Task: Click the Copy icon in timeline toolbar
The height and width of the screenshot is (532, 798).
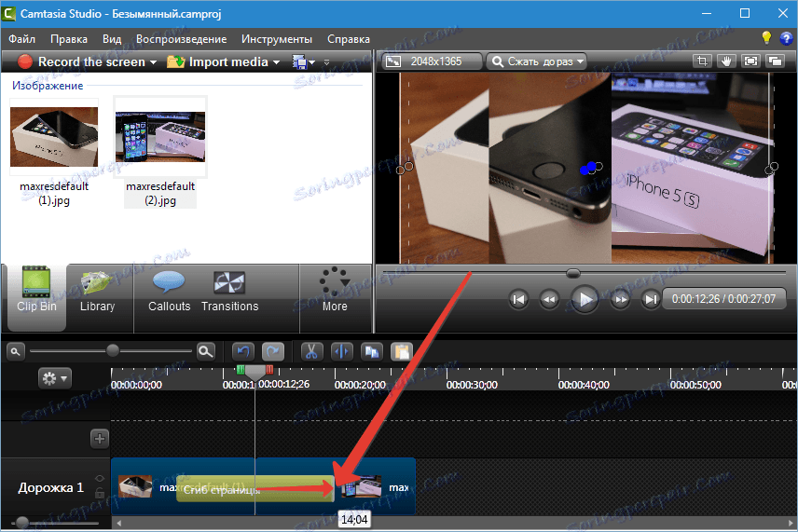Action: pos(372,351)
